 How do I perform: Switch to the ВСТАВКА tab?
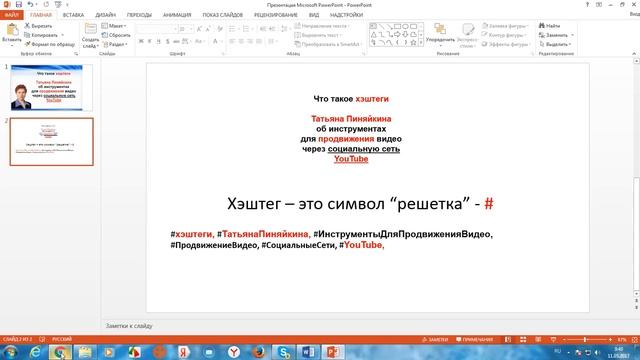click(73, 15)
